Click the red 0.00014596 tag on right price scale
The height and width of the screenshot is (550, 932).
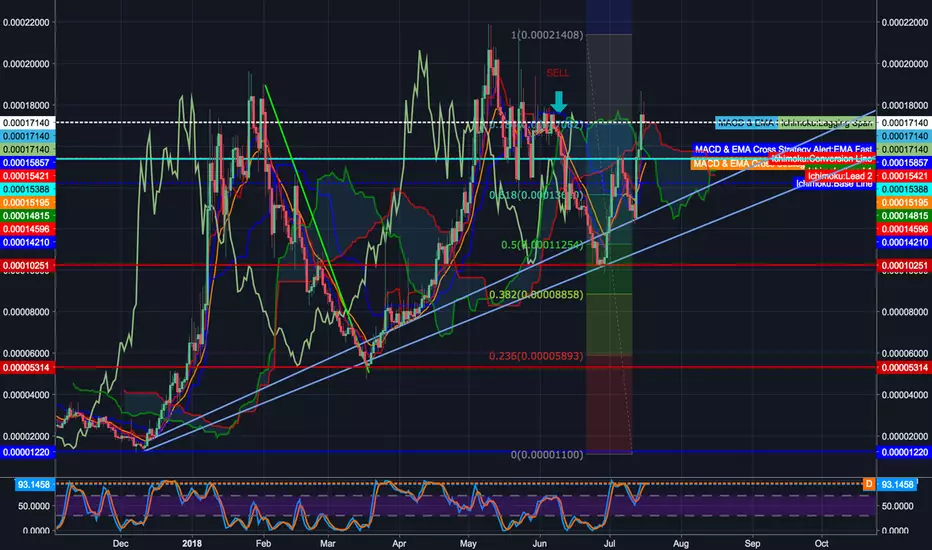pyautogui.click(x=903, y=229)
